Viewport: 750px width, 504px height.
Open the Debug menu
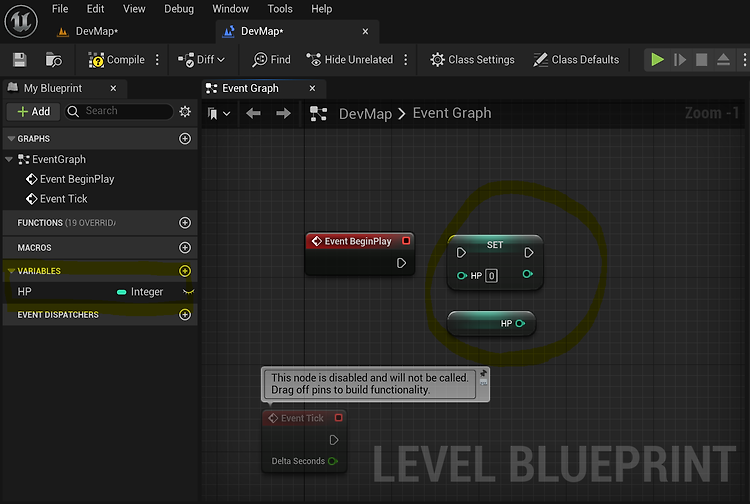tap(179, 9)
